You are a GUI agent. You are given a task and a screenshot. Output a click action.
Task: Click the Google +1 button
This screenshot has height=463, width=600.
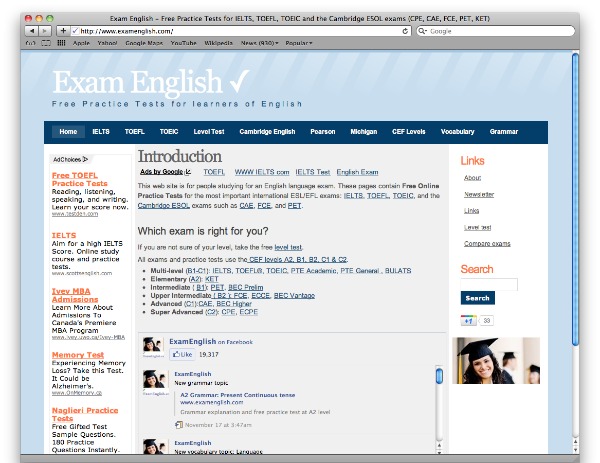pos(468,321)
